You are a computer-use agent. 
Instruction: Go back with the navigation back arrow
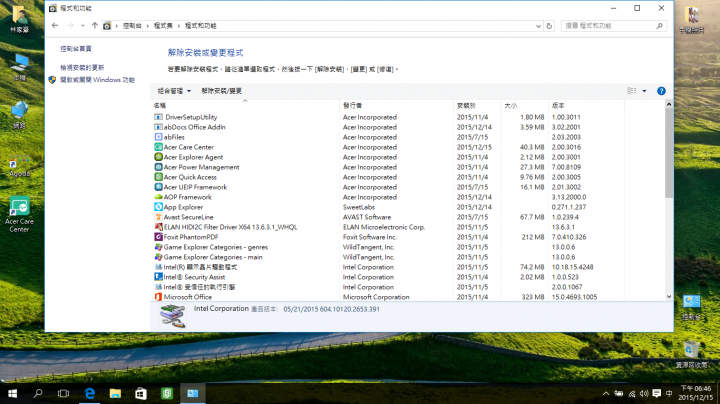pyautogui.click(x=55, y=26)
